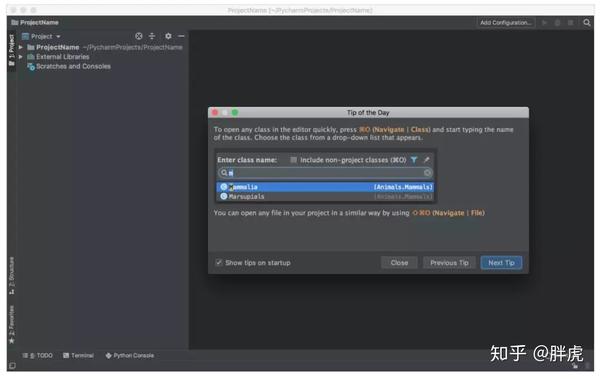Switch to the 1: Project side tab
Screen dimensions: 600x379
pos(11,50)
